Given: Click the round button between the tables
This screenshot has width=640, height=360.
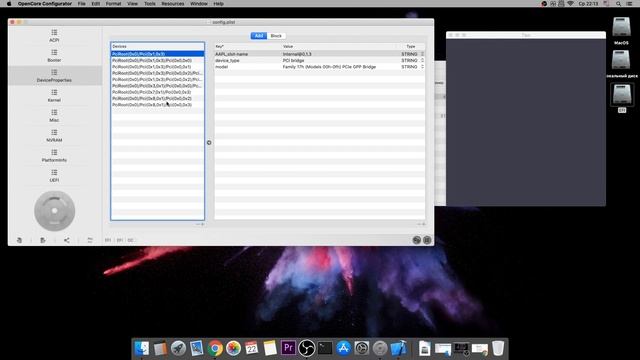Looking at the screenshot, I should point(209,142).
